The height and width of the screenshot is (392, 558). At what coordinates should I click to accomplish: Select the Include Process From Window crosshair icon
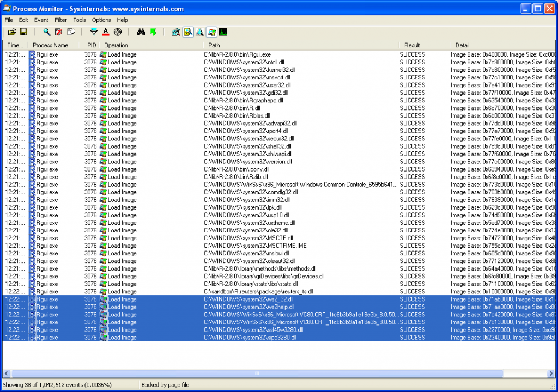[117, 32]
